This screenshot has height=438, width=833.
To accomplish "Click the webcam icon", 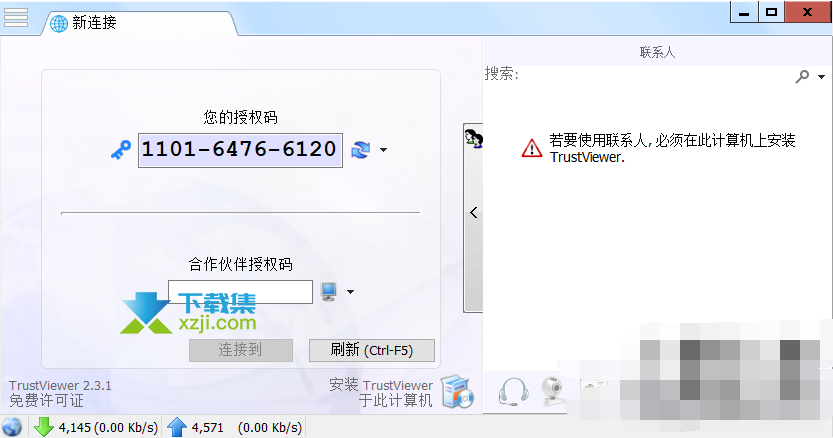I will click(554, 392).
